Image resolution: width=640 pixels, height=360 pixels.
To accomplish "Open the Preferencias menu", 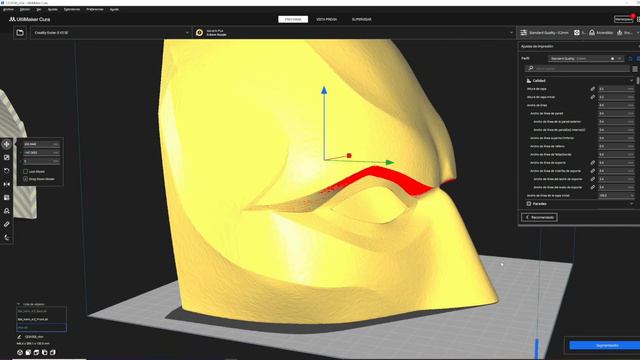I will (95, 9).
